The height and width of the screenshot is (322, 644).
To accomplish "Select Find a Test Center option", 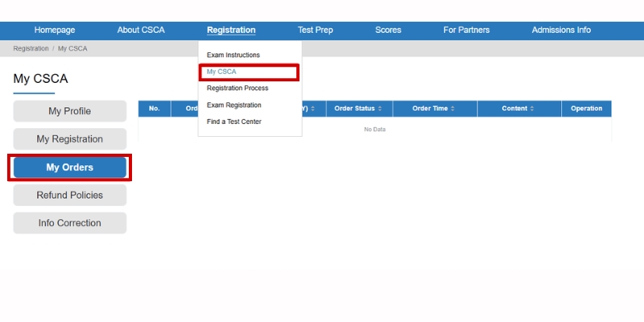I will 234,122.
